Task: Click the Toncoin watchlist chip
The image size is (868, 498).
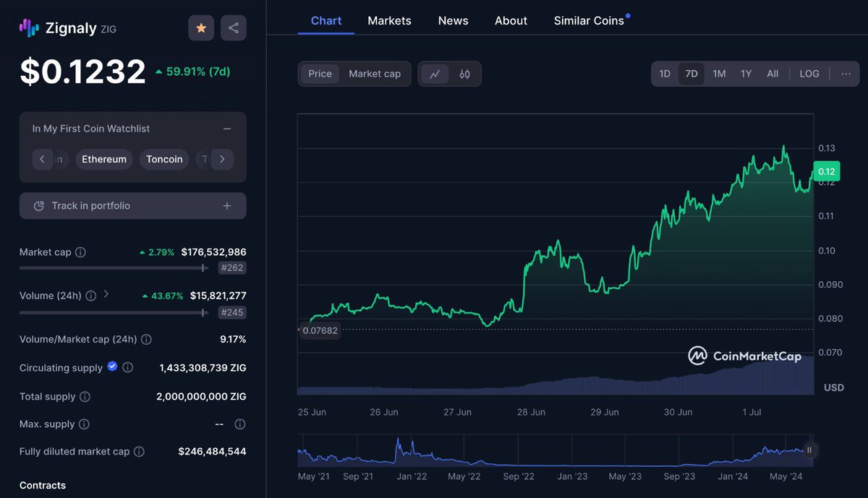Action: point(164,159)
